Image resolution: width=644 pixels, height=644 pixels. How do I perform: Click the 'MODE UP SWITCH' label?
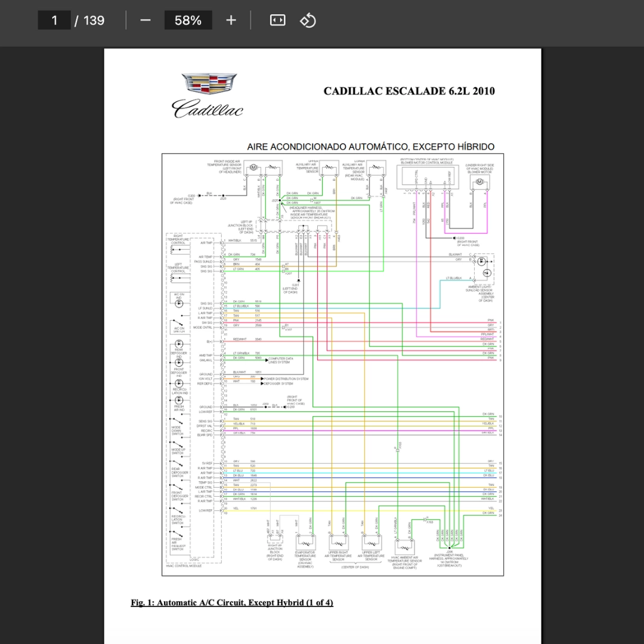(178, 451)
